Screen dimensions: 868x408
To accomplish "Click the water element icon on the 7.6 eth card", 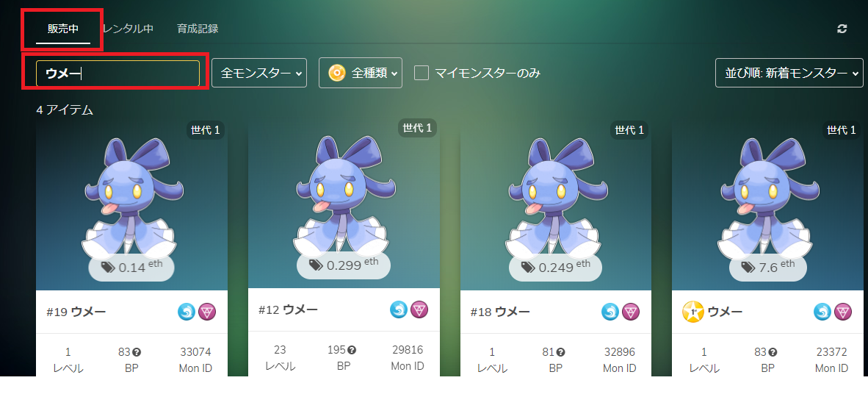I will (x=822, y=312).
